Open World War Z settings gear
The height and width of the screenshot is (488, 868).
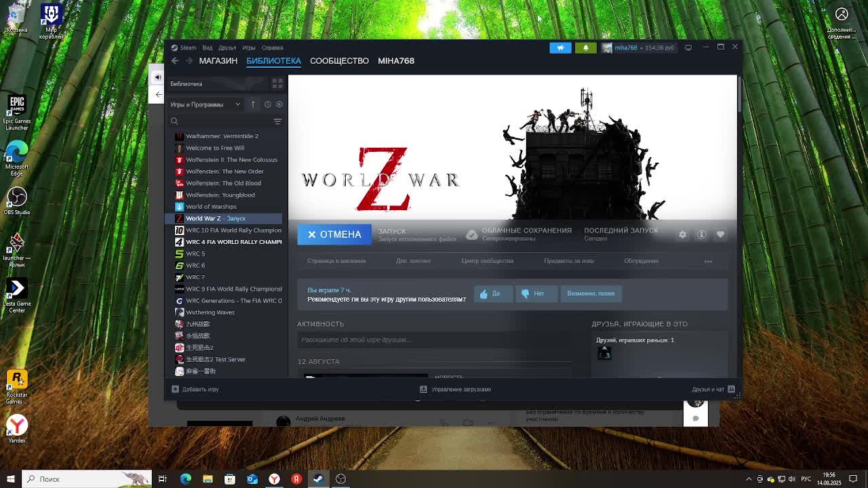click(683, 235)
